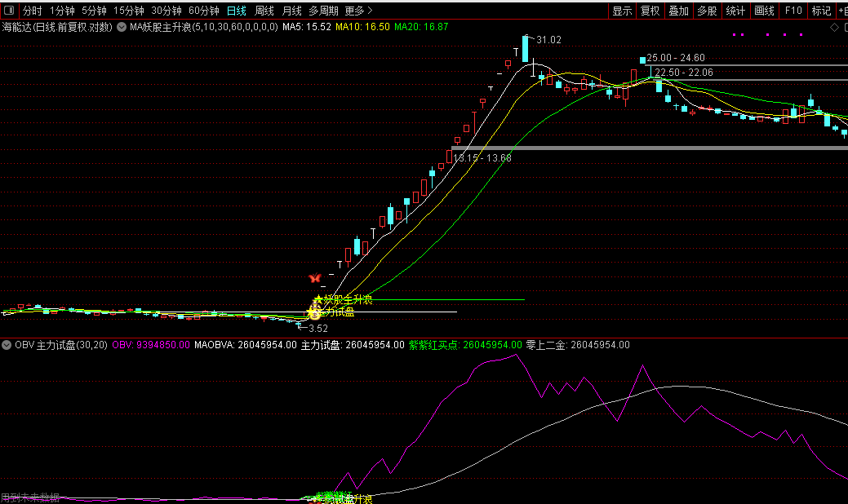
Task: Click the 紫紫红买点: 26045954.00 value
Action: [466, 345]
